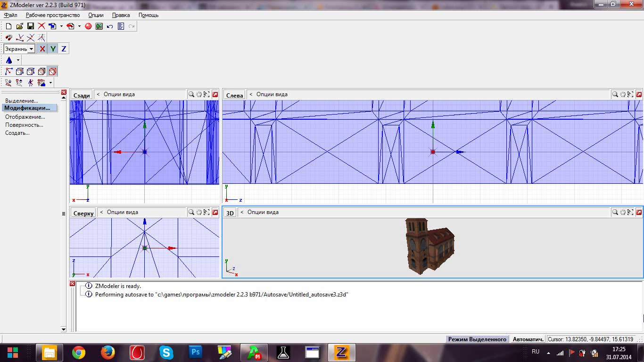Toggle the Z axis constraint
This screenshot has height=362, width=644.
(64, 49)
